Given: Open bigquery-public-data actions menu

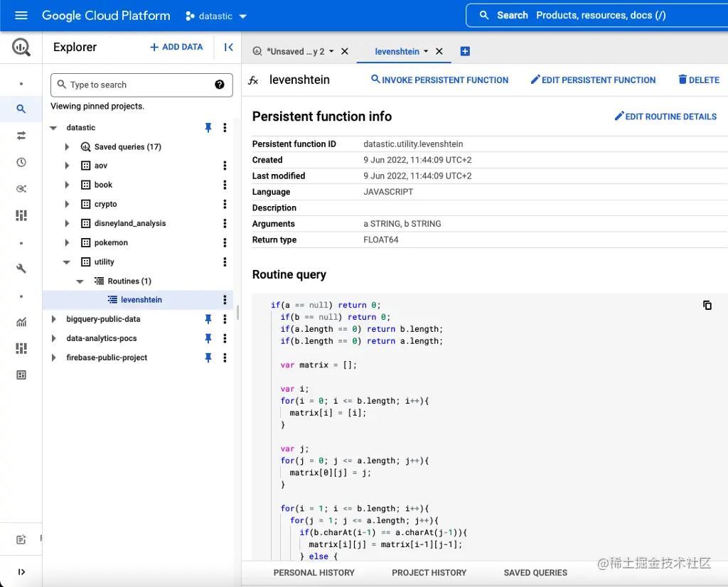Looking at the screenshot, I should (x=225, y=319).
